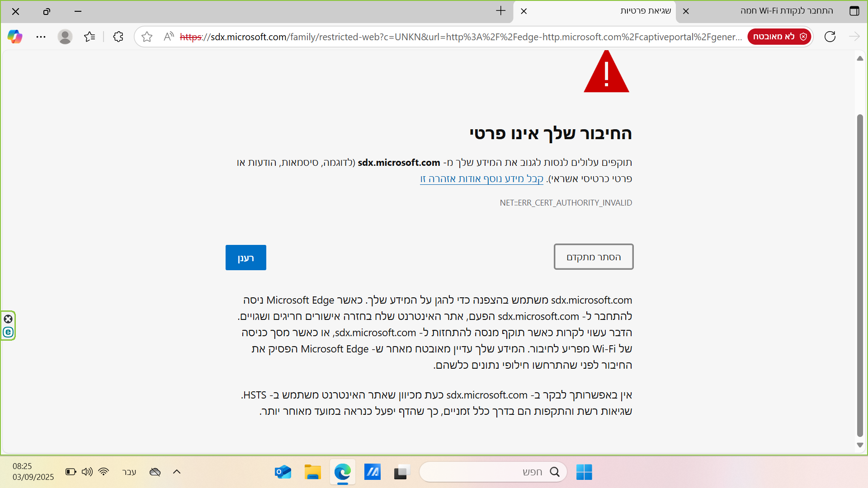Open the Favorites list icon

(90, 37)
